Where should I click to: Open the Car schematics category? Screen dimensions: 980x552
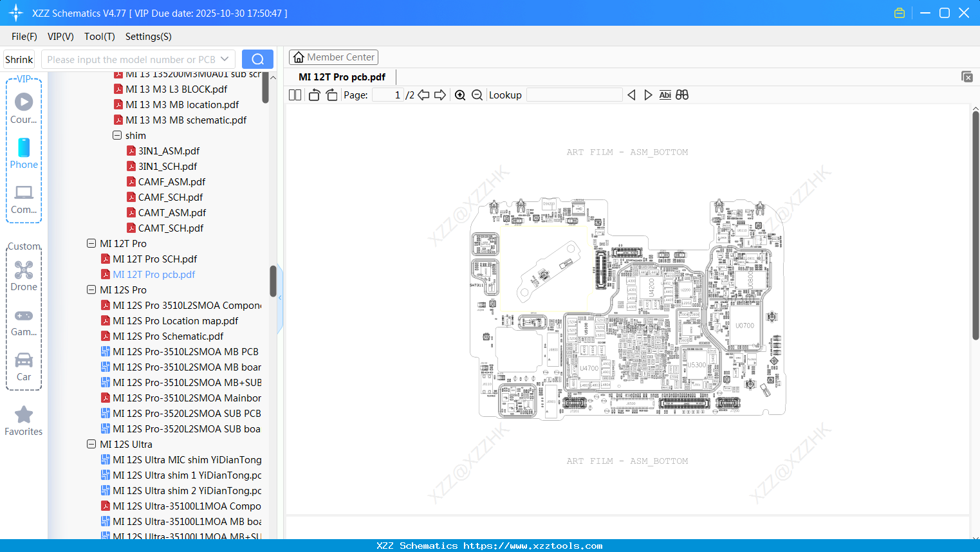[24, 361]
